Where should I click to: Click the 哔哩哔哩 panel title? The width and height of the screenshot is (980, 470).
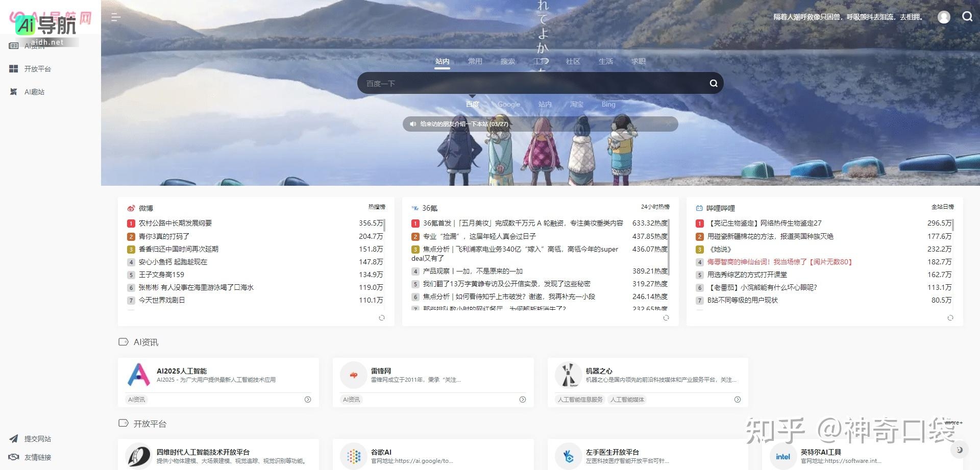click(x=720, y=208)
